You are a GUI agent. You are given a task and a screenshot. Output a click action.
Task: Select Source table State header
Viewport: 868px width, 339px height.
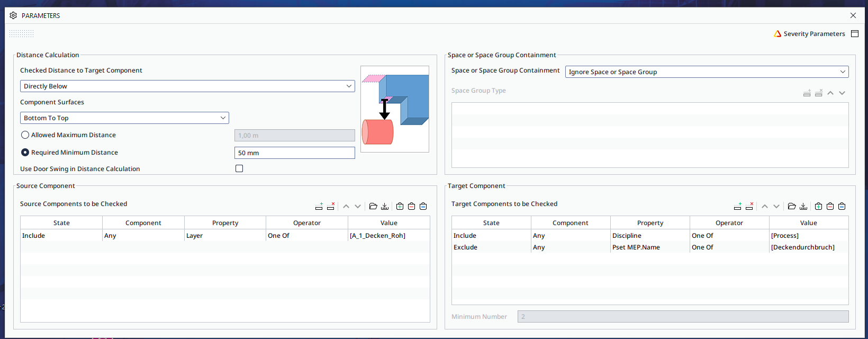[61, 222]
